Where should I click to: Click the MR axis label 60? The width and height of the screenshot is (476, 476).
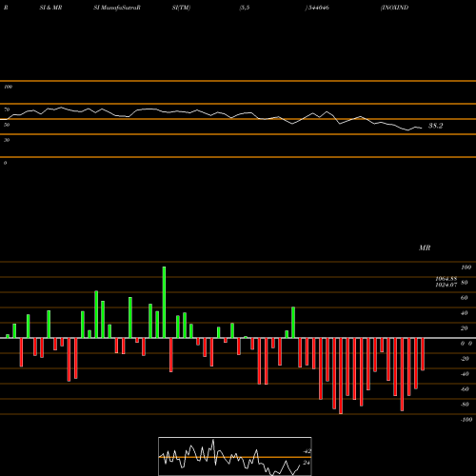pos(465,298)
